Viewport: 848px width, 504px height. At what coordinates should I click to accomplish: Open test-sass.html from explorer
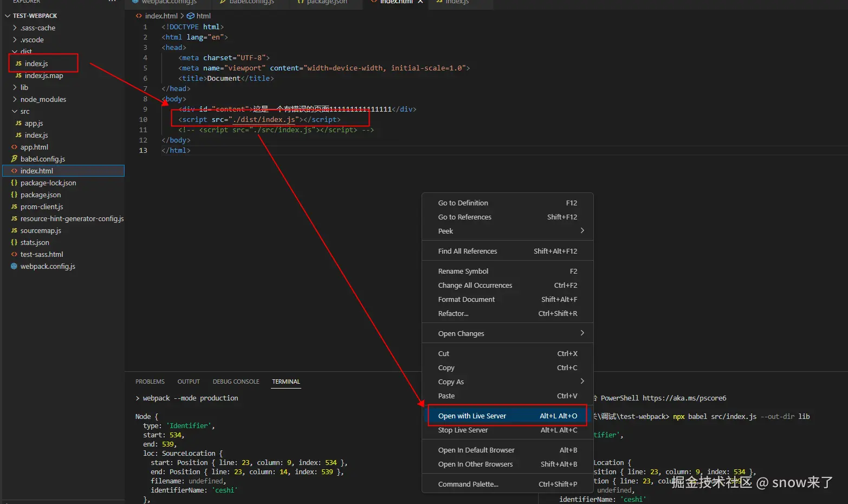tap(42, 254)
